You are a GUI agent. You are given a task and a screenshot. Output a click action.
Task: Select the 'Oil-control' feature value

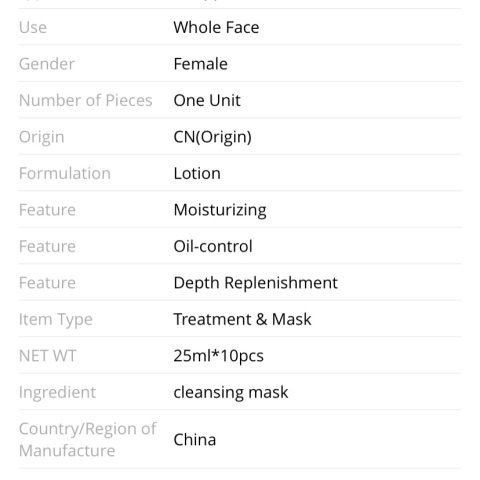(x=213, y=246)
